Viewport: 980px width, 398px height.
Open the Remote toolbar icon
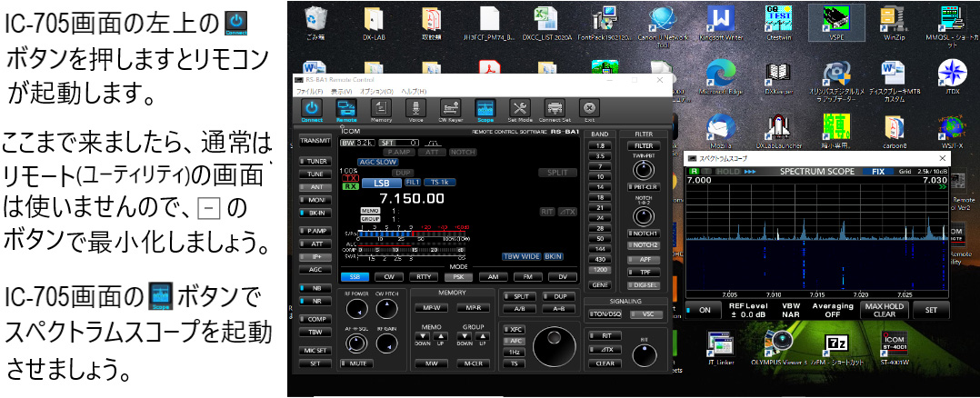click(x=346, y=110)
